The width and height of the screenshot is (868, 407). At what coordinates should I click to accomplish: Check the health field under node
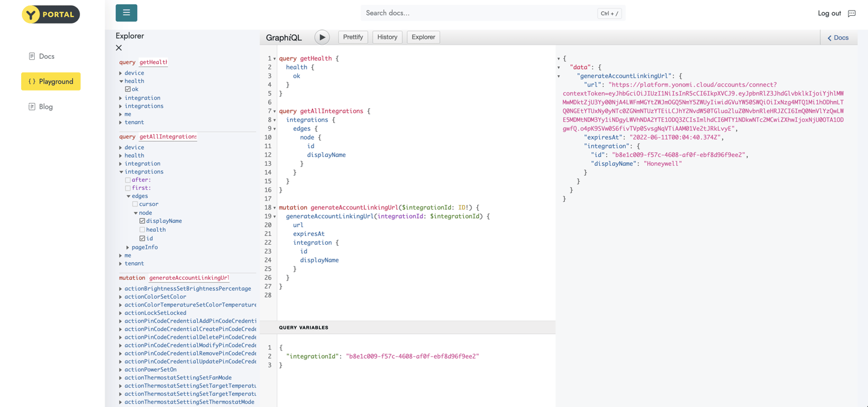point(142,230)
